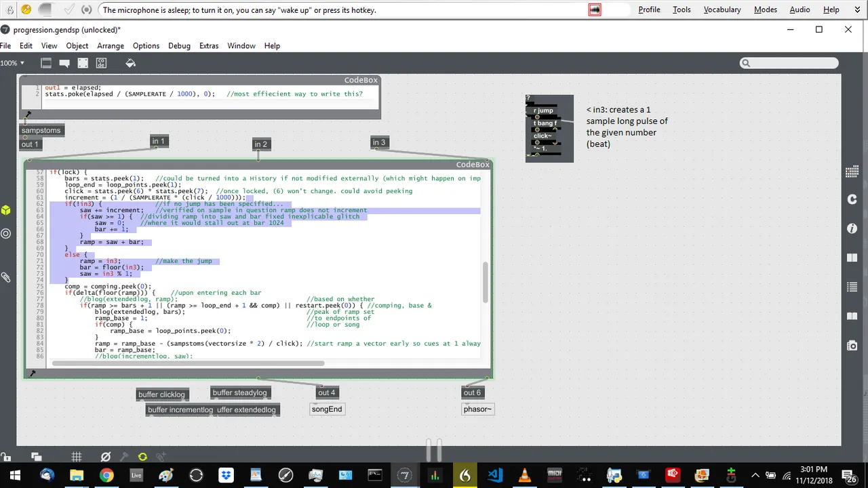The image size is (868, 488).
Task: Select the 'buffer incrementlog' object
Action: 180,409
